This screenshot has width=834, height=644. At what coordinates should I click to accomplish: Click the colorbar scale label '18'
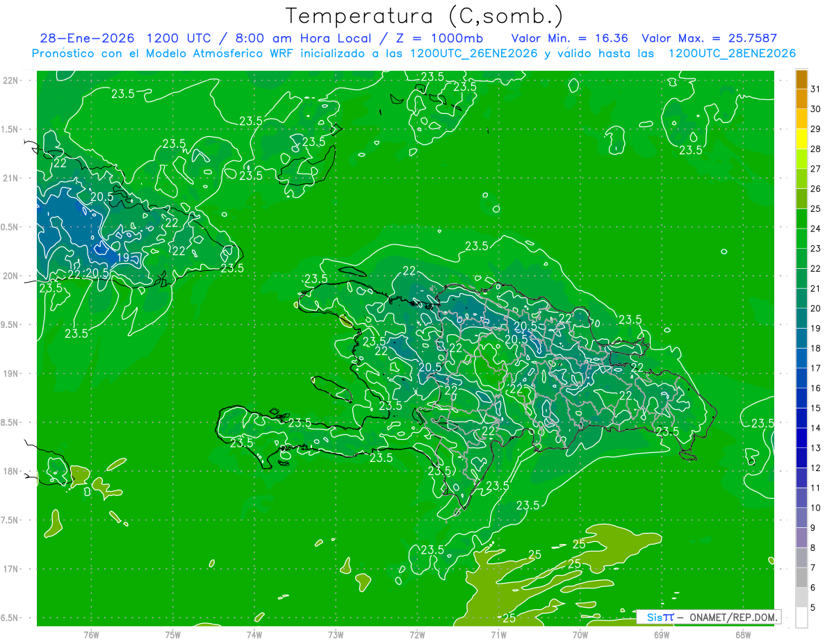coord(816,348)
